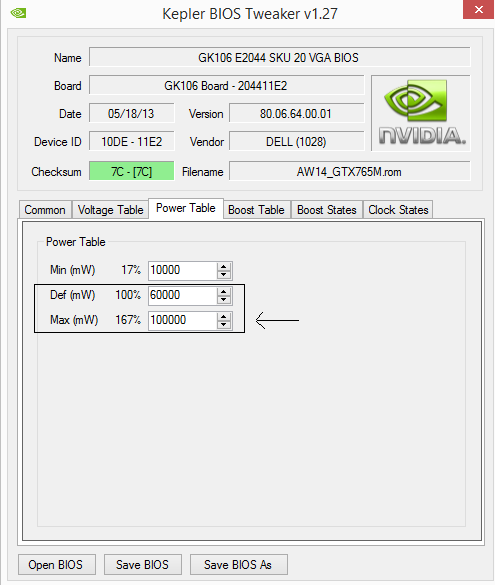This screenshot has width=495, height=585.
Task: Open the Boost States tab
Action: 327,210
